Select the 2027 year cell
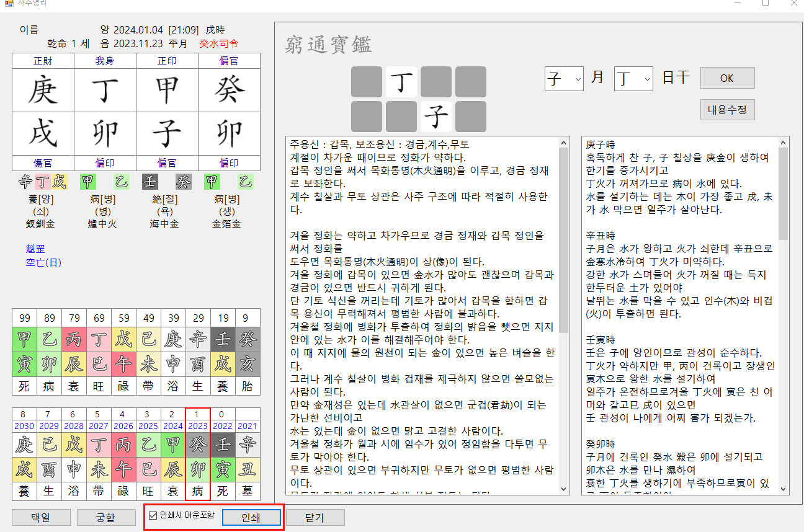Viewport: 804px width, 532px height. [99, 426]
